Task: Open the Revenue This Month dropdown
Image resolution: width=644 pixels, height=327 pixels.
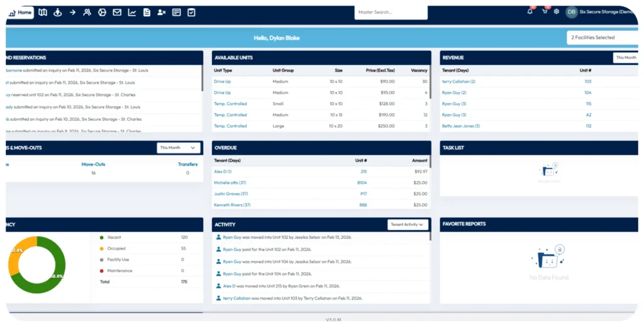Action: (x=626, y=57)
